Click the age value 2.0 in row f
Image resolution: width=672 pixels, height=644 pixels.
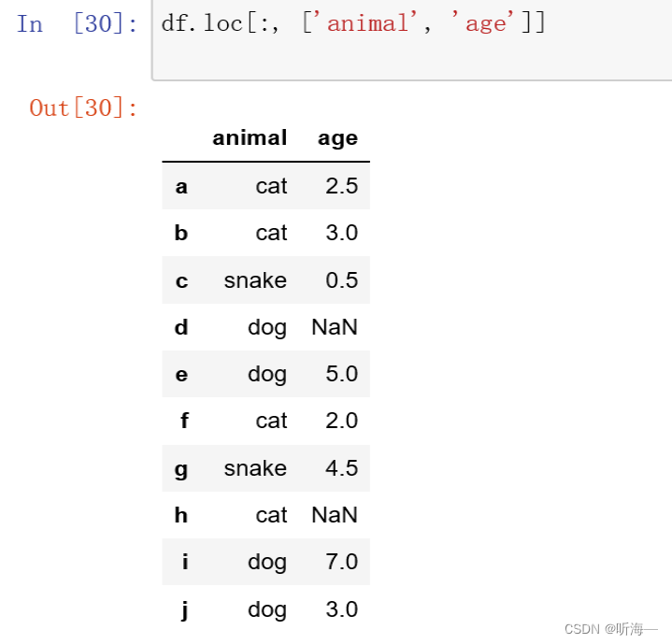341,421
